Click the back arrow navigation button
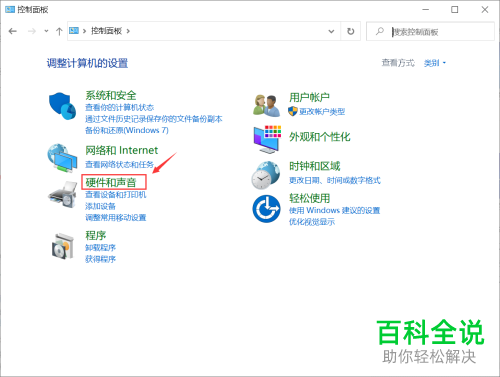The height and width of the screenshot is (377, 500). (13, 31)
